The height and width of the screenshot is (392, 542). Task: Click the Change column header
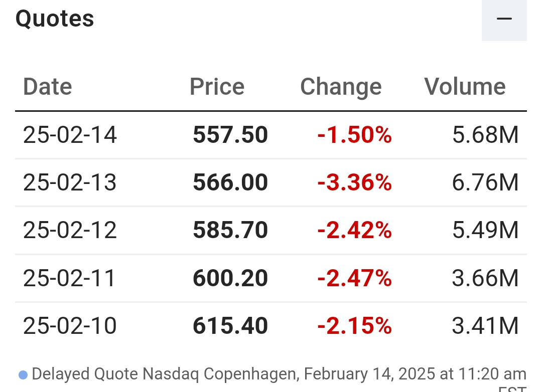[341, 87]
